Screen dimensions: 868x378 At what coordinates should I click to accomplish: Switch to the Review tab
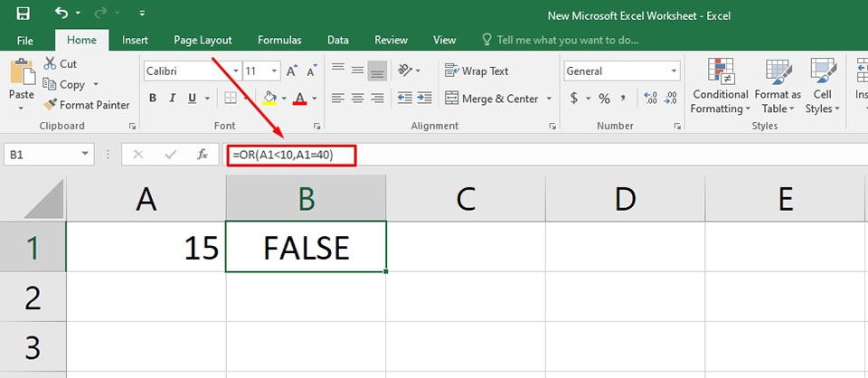coord(391,40)
